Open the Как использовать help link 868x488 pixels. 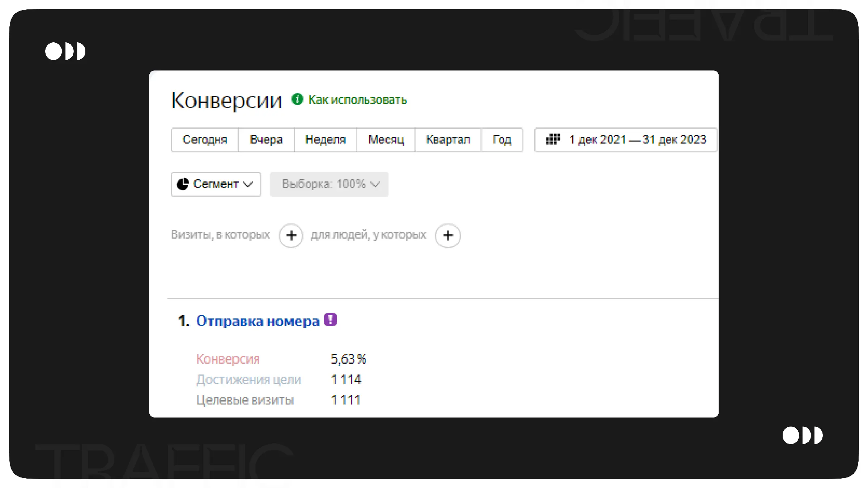(x=357, y=100)
